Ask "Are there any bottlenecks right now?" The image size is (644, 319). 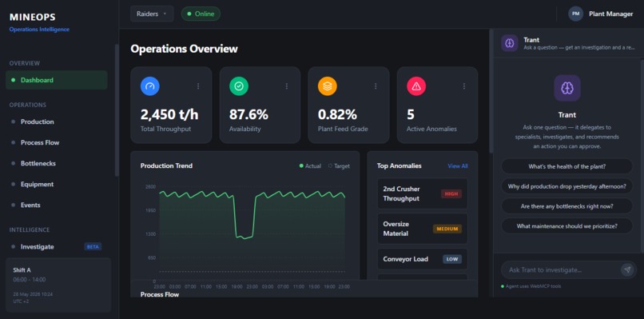coord(566,206)
